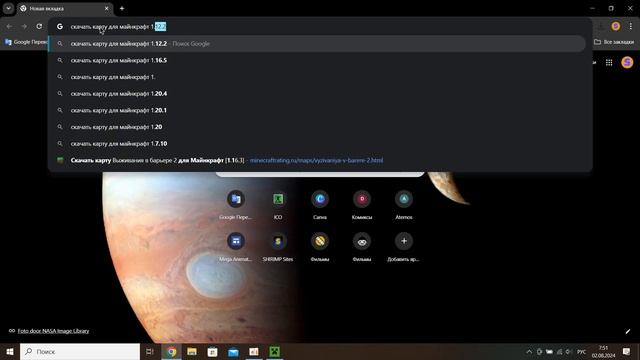The image size is (640, 360).
Task: Click the add shortcut plus tile
Action: pos(404,247)
